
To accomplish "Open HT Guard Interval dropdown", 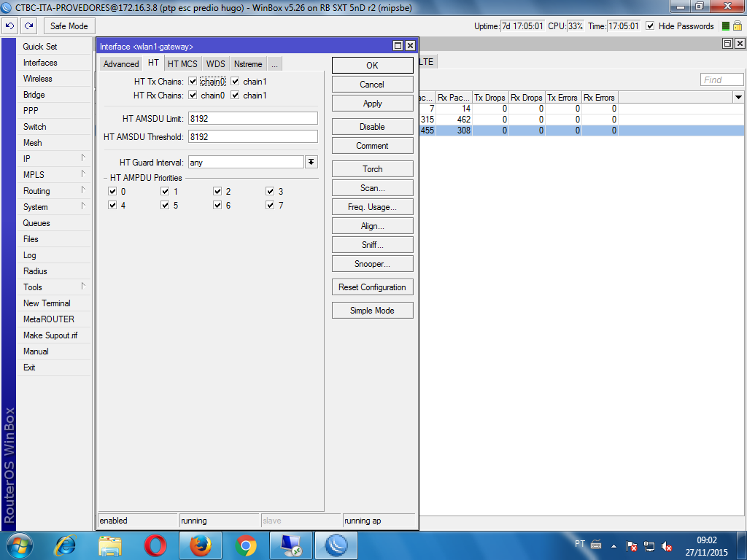I will tap(311, 163).
